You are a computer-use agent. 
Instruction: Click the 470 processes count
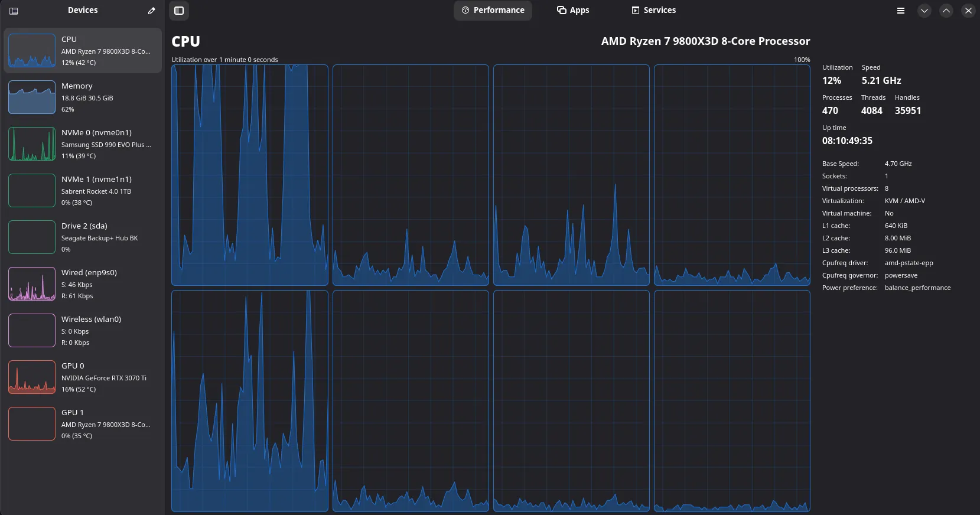coord(830,110)
